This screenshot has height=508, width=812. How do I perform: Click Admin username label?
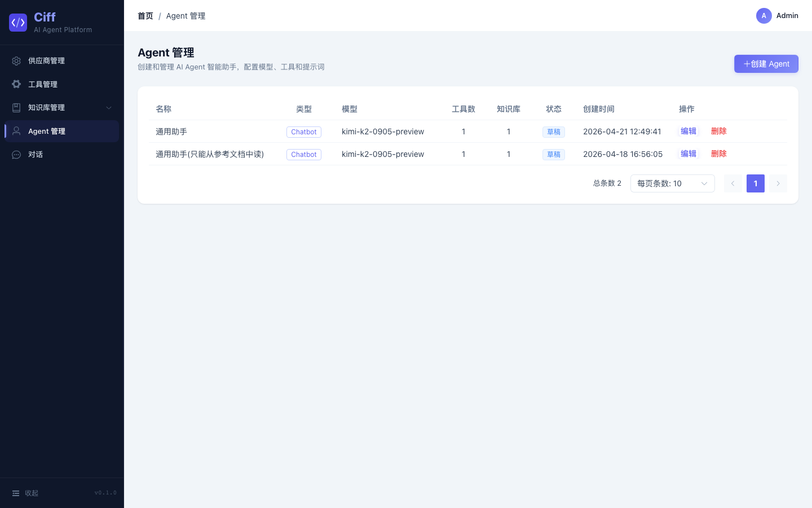(787, 16)
